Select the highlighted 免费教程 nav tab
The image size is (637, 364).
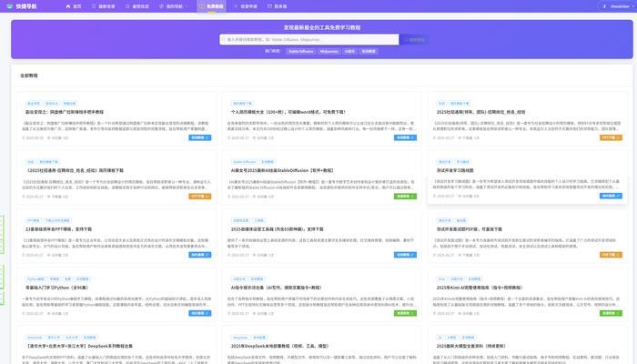pos(211,6)
